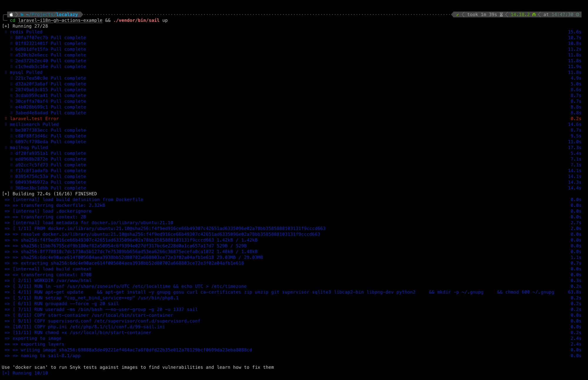The height and width of the screenshot is (380, 588).
Task: Click the meilisearch Pulled line
Action: click(x=34, y=124)
